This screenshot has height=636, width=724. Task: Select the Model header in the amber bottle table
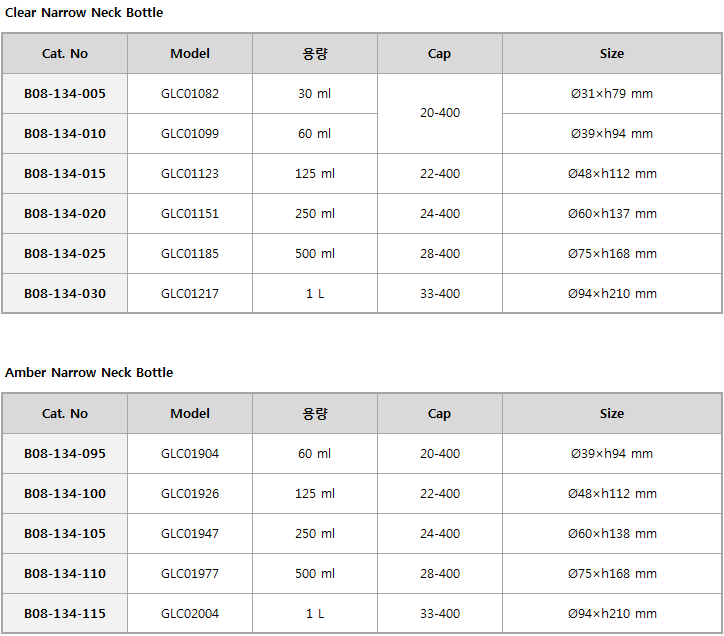tap(190, 413)
